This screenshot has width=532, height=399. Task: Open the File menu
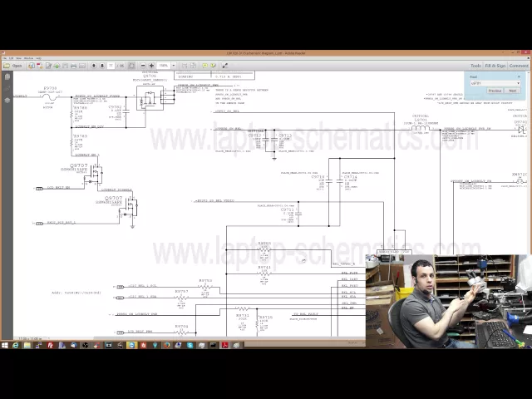pyautogui.click(x=4, y=58)
